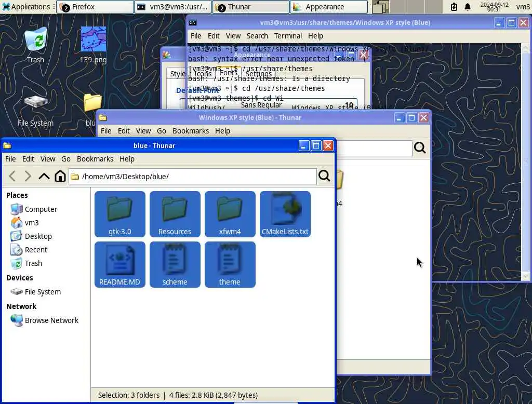Open notifications bell icon
The height and width of the screenshot is (404, 532).
pos(468,7)
